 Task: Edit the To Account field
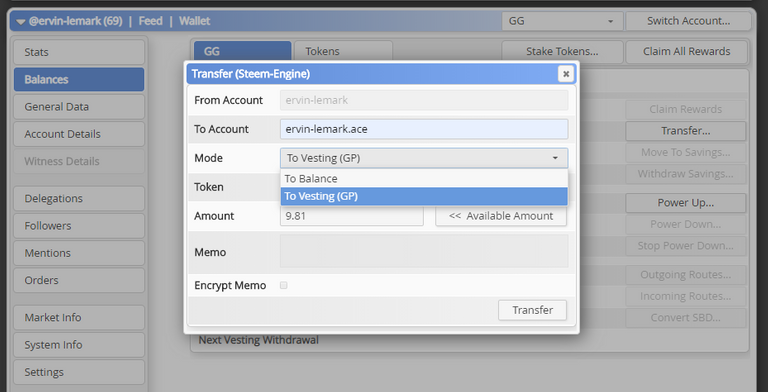[424, 129]
